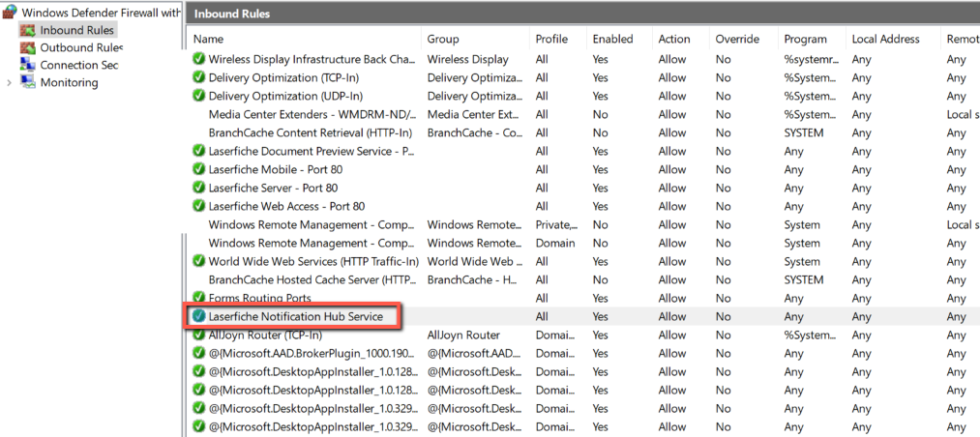
Task: Click the Windows Defender Firewall root icon
Action: coord(9,13)
